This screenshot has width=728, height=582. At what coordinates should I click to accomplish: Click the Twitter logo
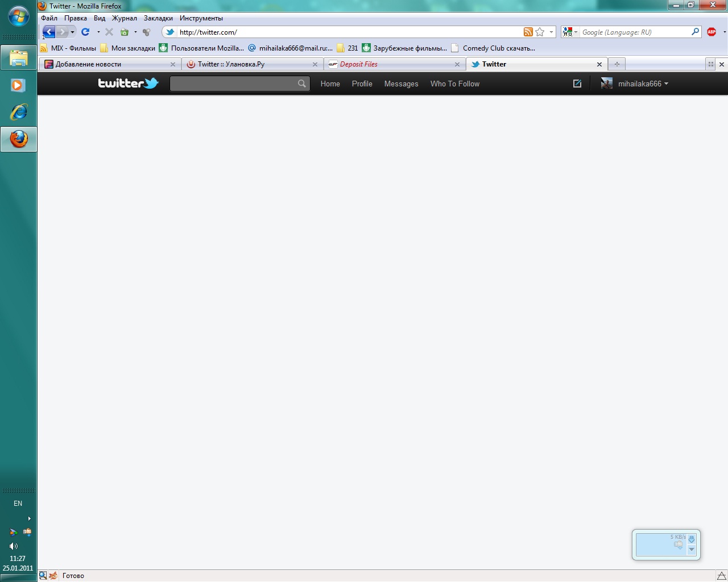128,84
